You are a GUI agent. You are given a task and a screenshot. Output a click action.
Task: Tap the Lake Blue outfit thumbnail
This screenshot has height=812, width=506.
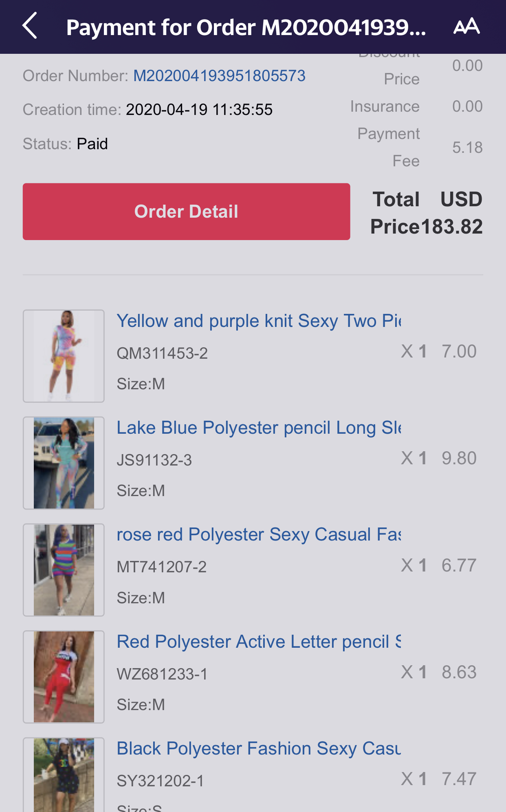(64, 463)
